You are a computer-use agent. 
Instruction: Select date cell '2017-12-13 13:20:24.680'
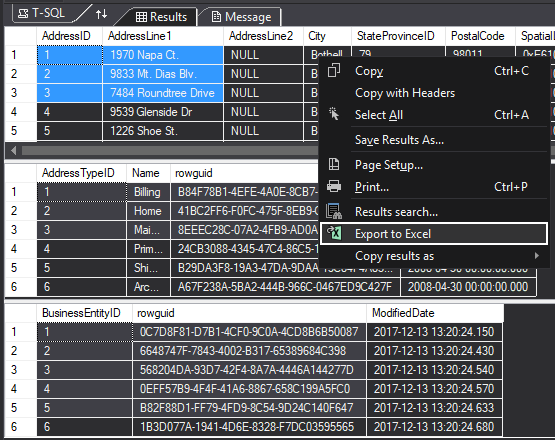click(x=435, y=427)
